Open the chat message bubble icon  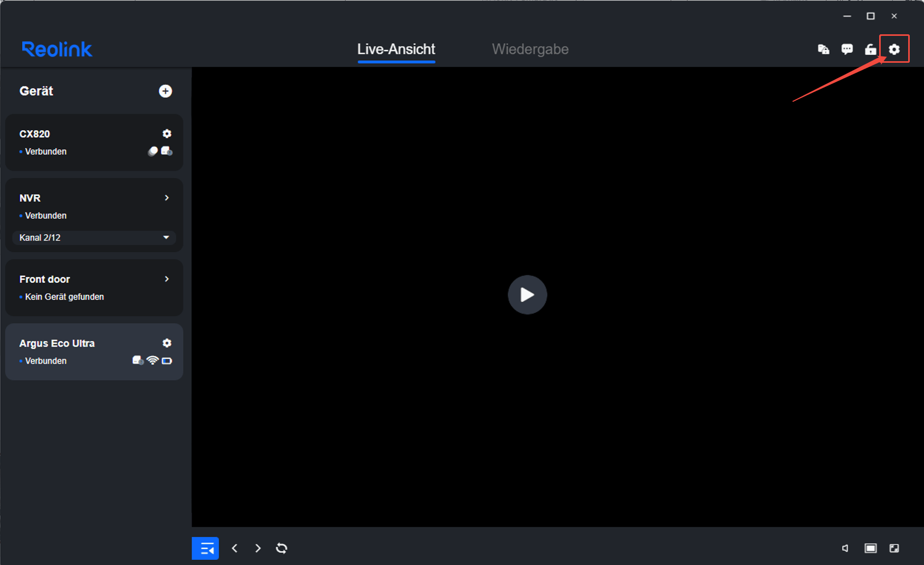(847, 49)
